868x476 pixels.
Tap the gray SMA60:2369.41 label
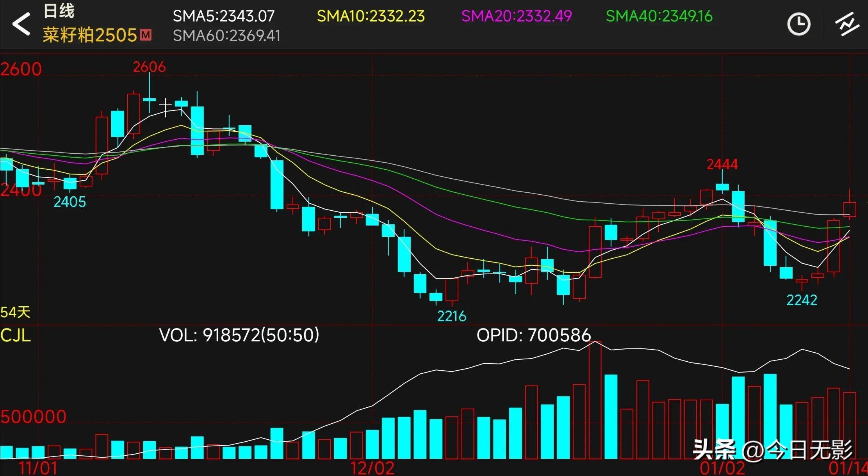click(x=226, y=36)
